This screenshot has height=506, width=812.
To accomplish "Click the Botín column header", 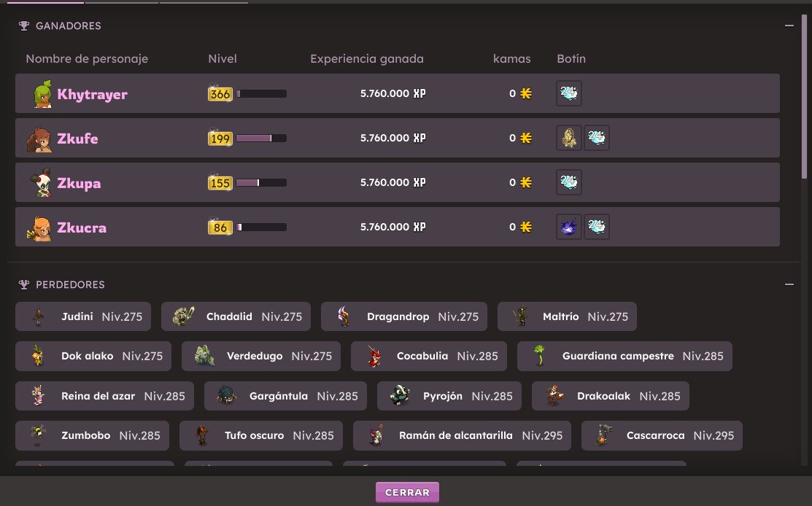I will (x=571, y=58).
